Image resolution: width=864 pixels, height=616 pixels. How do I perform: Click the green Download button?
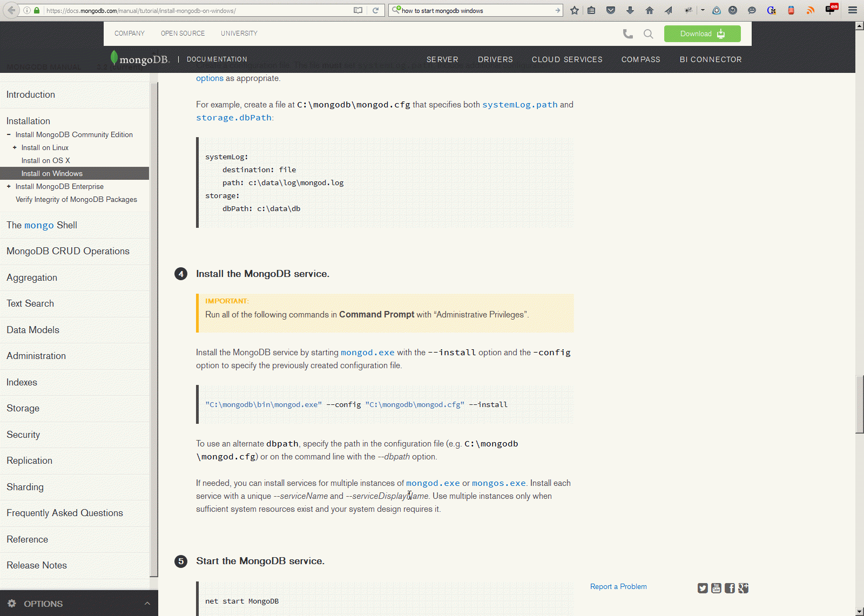(702, 33)
